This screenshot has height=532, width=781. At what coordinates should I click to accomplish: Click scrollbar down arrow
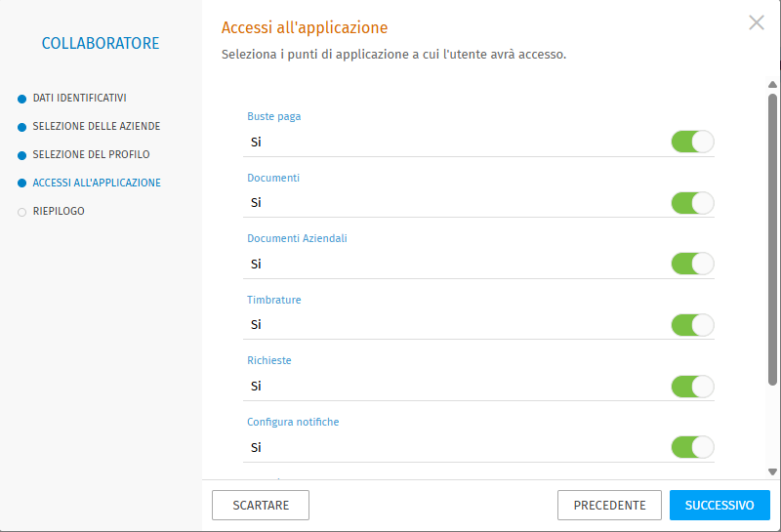pyautogui.click(x=772, y=471)
